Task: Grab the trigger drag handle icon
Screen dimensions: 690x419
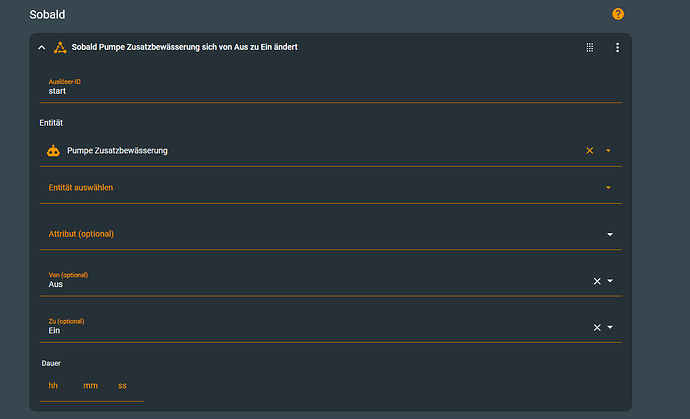Action: tap(590, 47)
